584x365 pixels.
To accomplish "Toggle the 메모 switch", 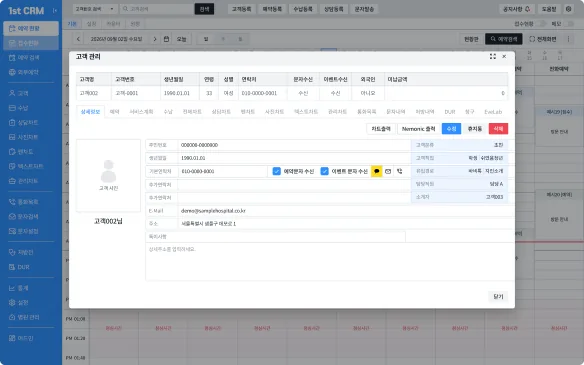I will 568,24.
